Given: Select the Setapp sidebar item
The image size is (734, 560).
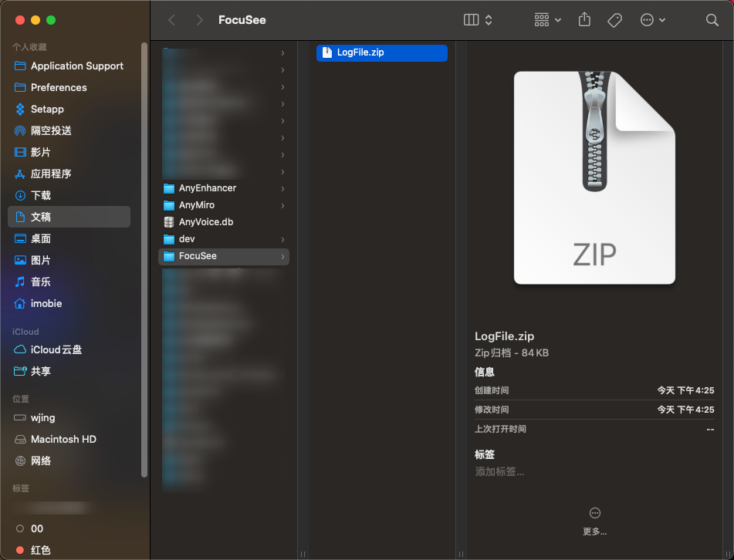Looking at the screenshot, I should [47, 109].
